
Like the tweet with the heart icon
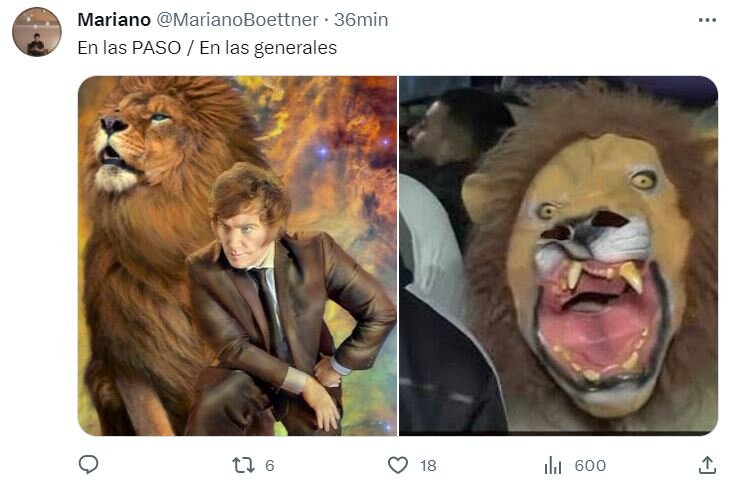[x=398, y=465]
